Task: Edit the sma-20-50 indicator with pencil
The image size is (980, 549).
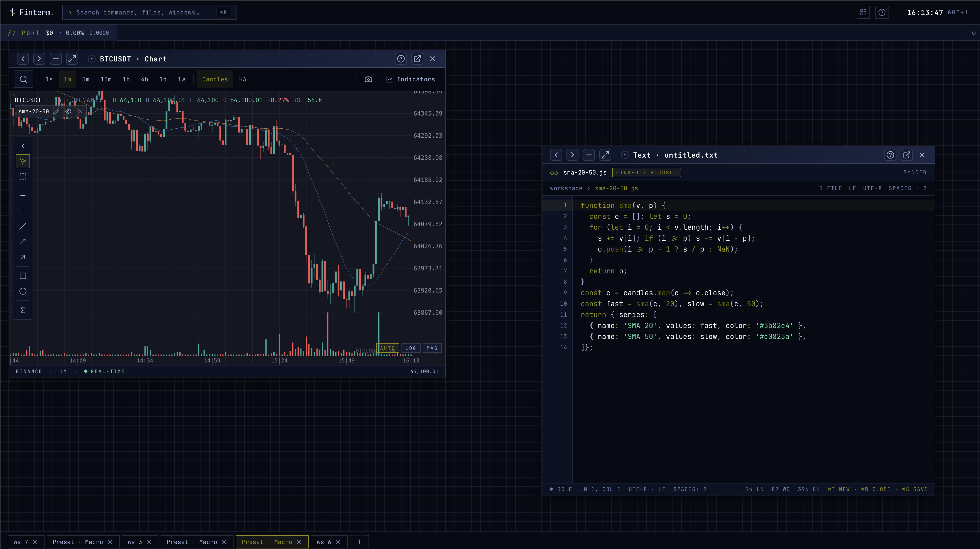Action: tap(56, 111)
